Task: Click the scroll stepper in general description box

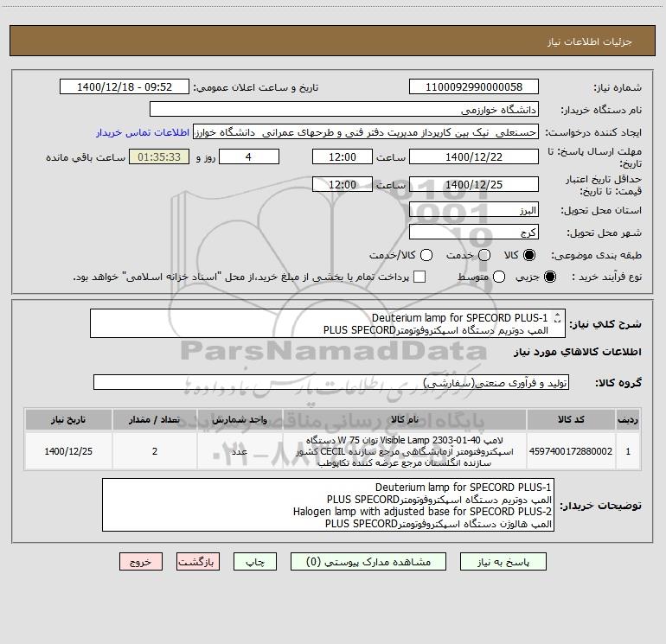Action: pyautogui.click(x=557, y=317)
